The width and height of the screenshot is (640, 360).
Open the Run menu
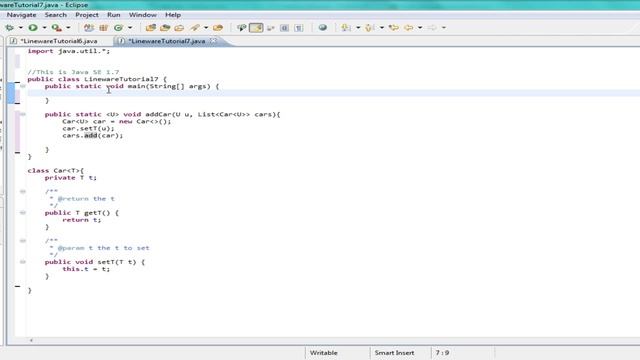click(113, 15)
